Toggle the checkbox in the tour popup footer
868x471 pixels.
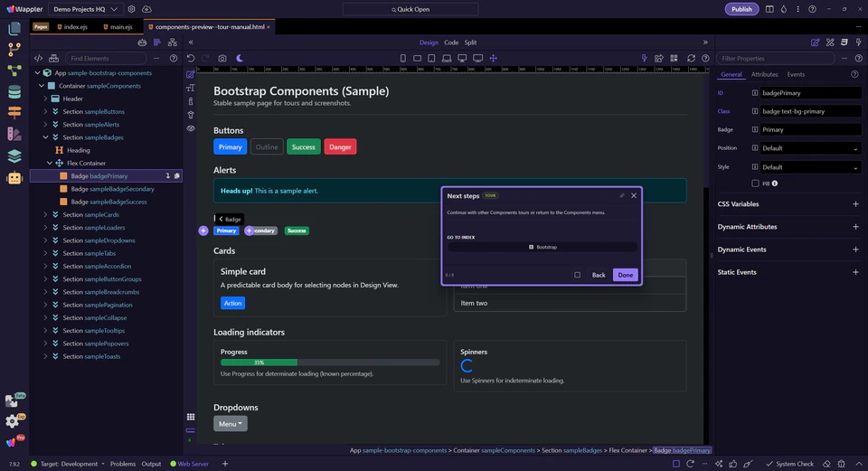pos(578,275)
